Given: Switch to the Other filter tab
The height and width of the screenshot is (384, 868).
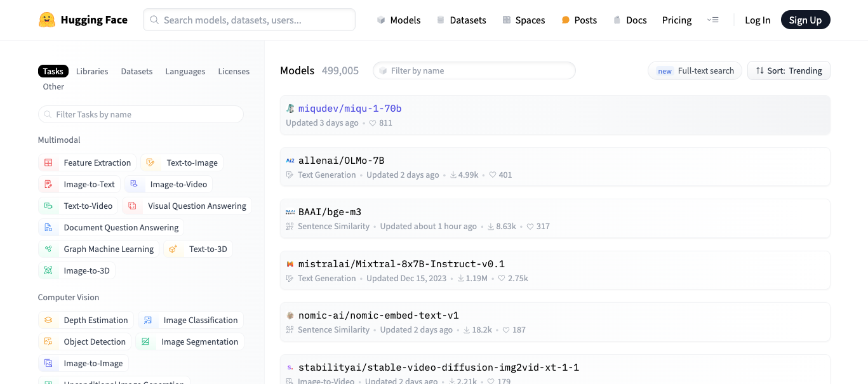Looking at the screenshot, I should pos(53,86).
